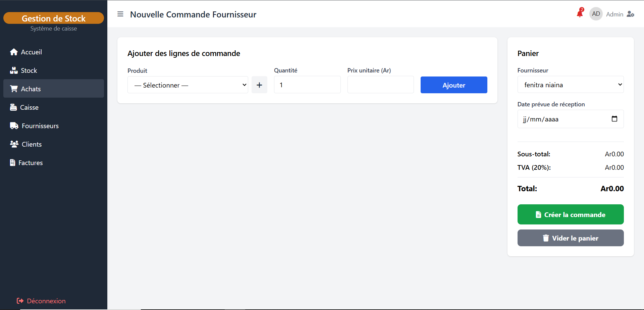The height and width of the screenshot is (310, 644).
Task: Open the notifications bell icon
Action: pyautogui.click(x=580, y=14)
